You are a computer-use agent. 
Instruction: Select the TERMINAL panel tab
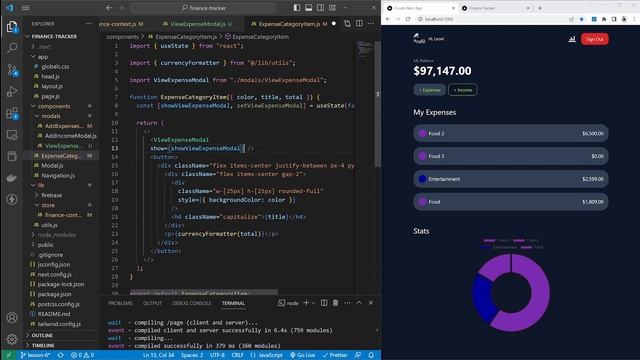pos(233,303)
